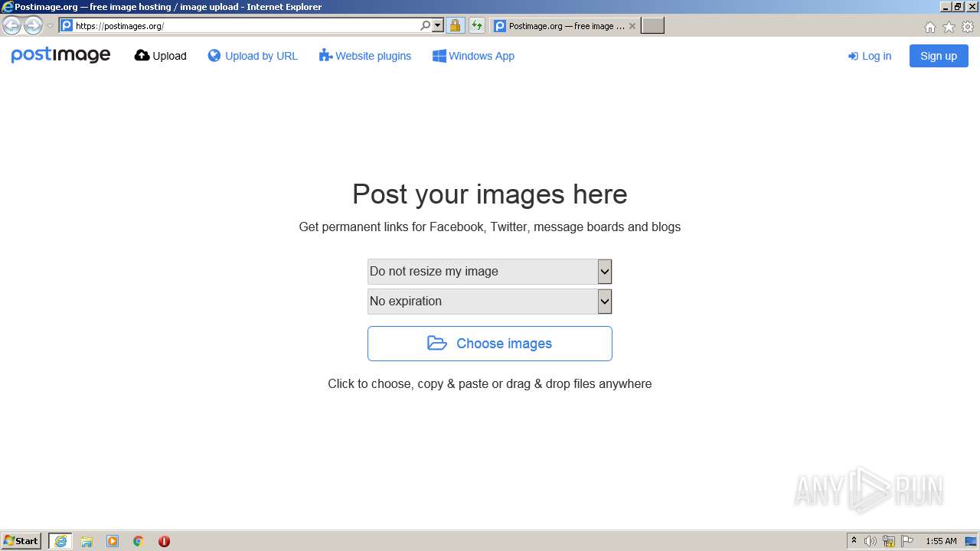Open Website plugins page
Screen dimensions: 980x551
(x=365, y=56)
